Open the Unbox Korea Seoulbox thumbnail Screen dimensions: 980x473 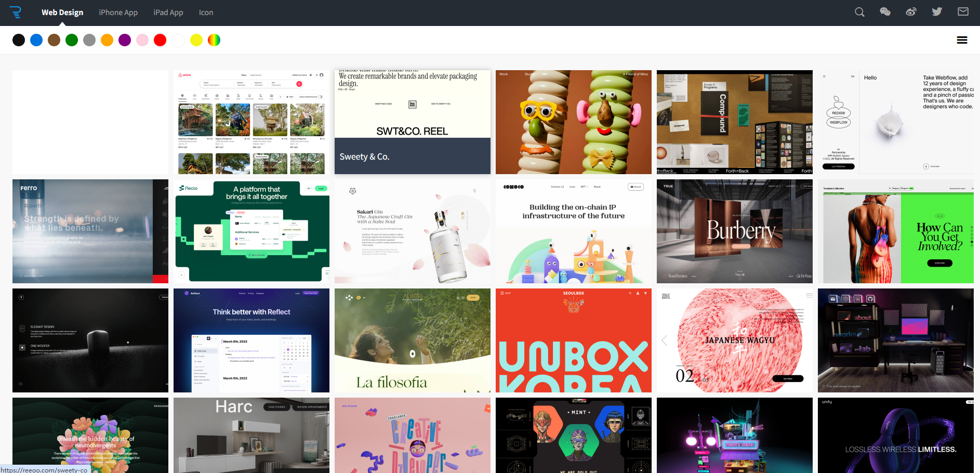click(574, 340)
